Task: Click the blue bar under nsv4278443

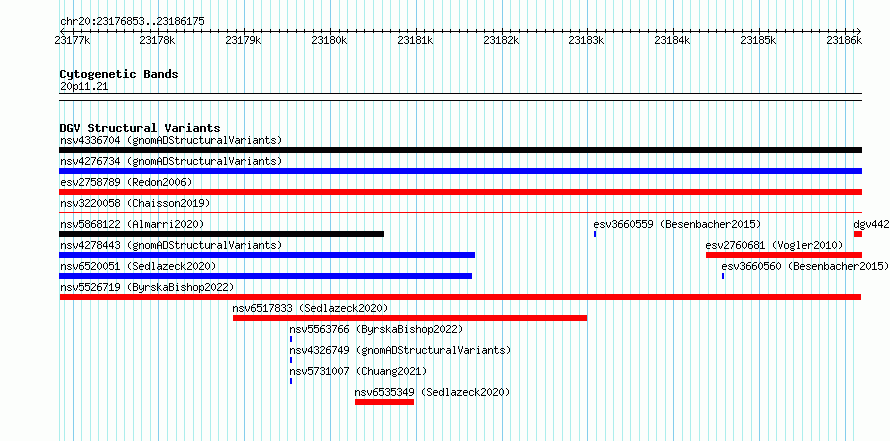Action: click(x=267, y=255)
